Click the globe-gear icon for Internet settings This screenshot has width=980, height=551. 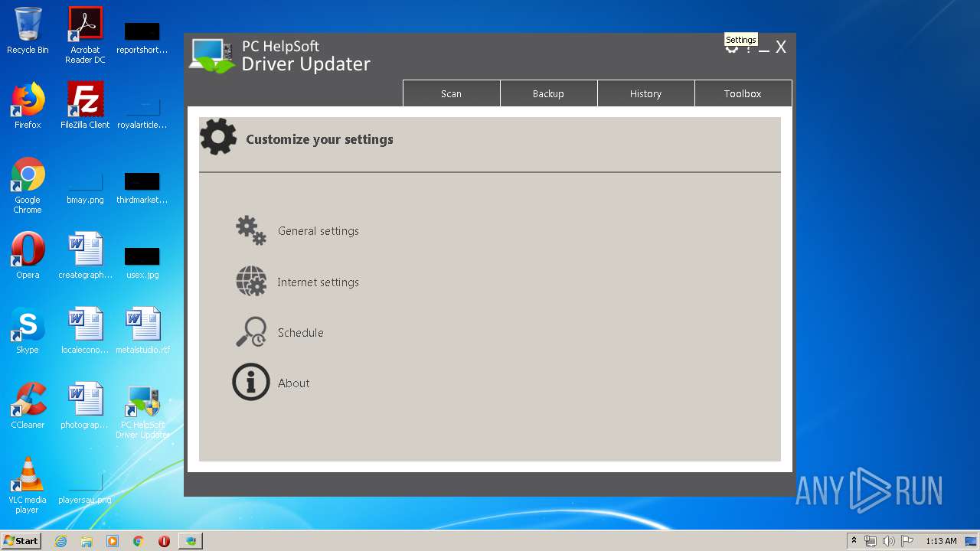click(x=251, y=282)
